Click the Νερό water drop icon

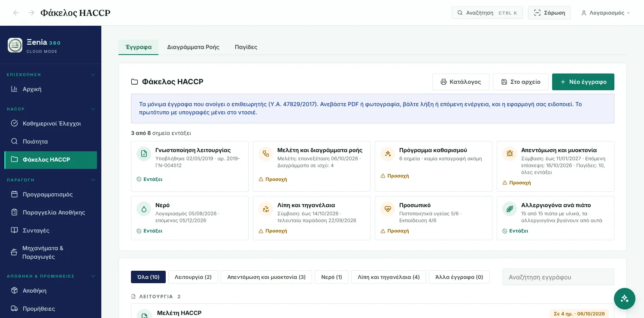pos(144,209)
